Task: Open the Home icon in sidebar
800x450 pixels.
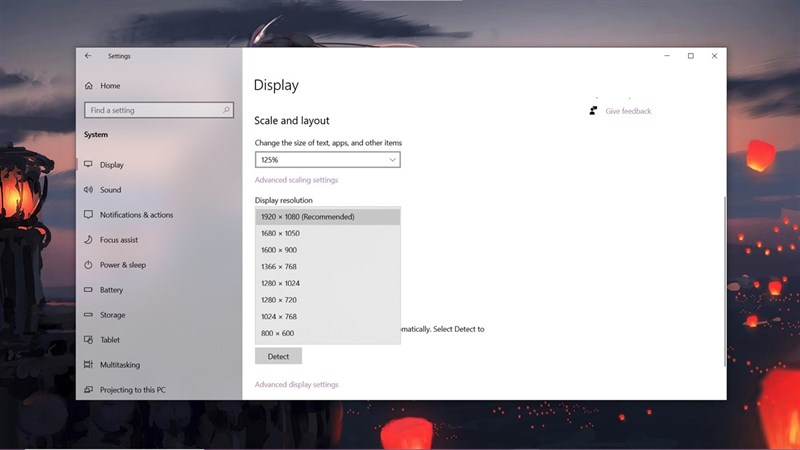Action: coord(89,86)
